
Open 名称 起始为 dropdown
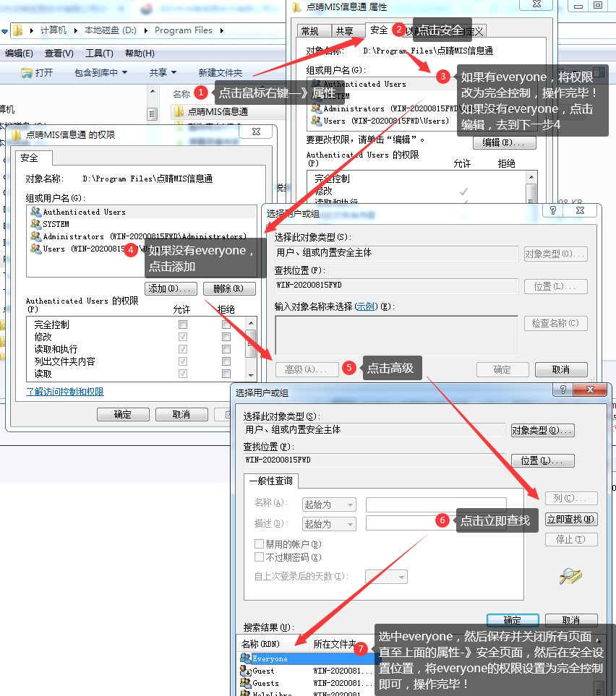point(329,504)
